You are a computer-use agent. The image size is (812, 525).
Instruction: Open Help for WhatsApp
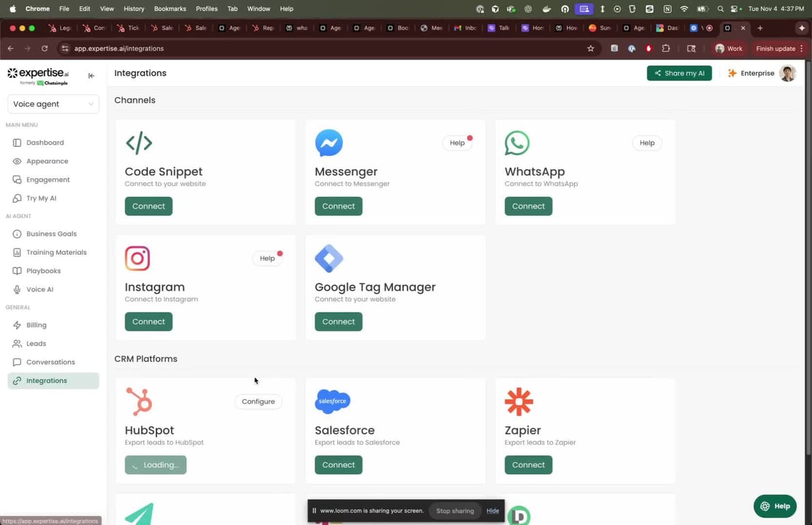[647, 143]
